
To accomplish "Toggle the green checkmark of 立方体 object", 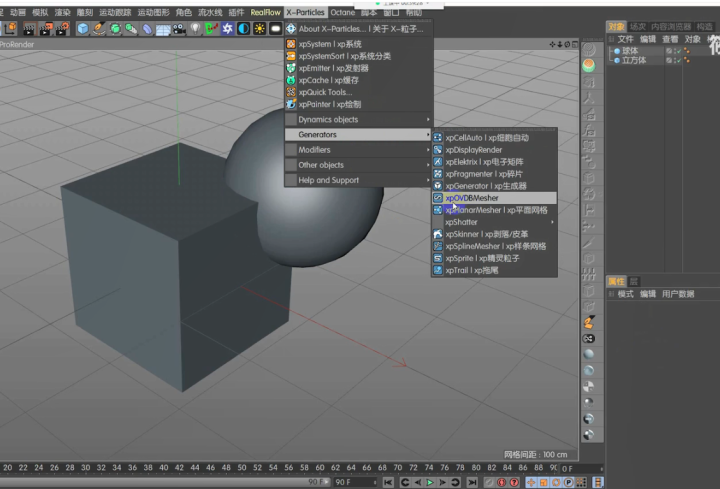I will (x=679, y=60).
